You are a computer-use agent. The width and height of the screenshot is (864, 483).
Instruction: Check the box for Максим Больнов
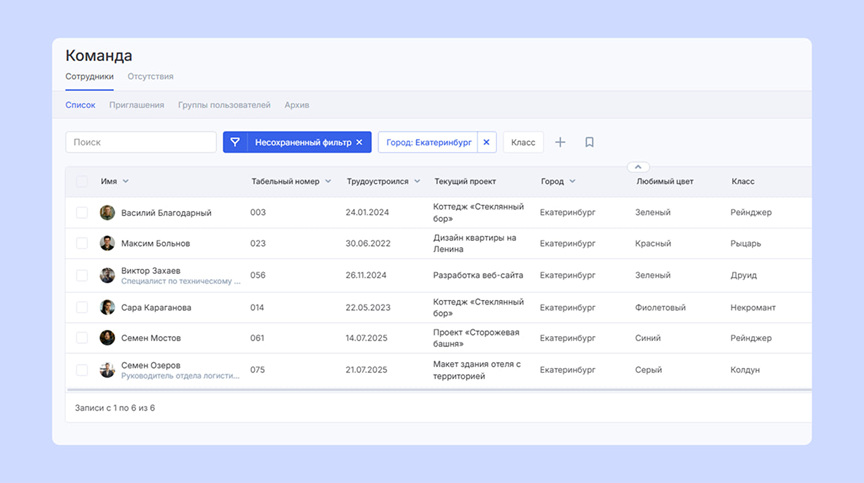[x=82, y=243]
